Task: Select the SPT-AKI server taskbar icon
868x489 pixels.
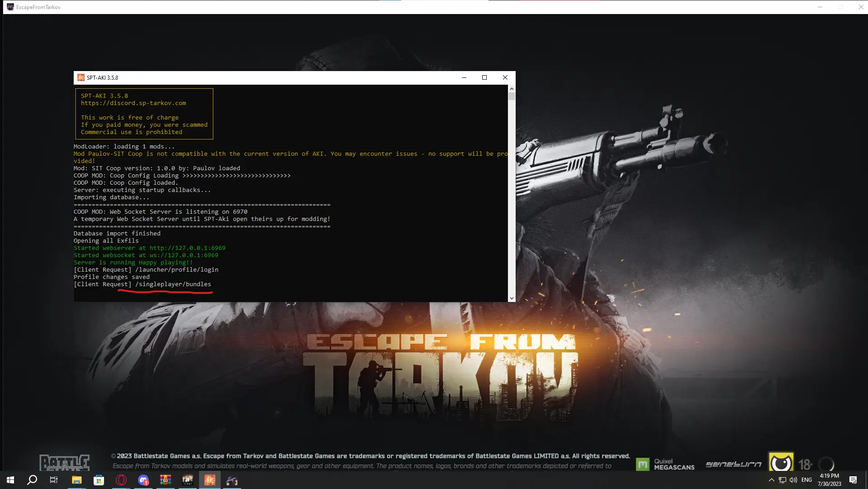Action: coord(209,480)
